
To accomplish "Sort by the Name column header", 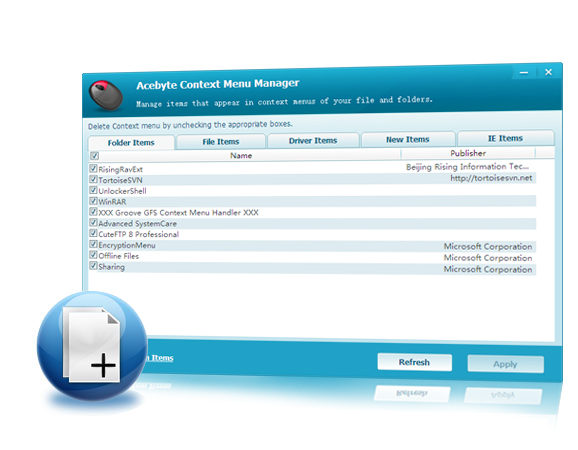I will [x=241, y=156].
